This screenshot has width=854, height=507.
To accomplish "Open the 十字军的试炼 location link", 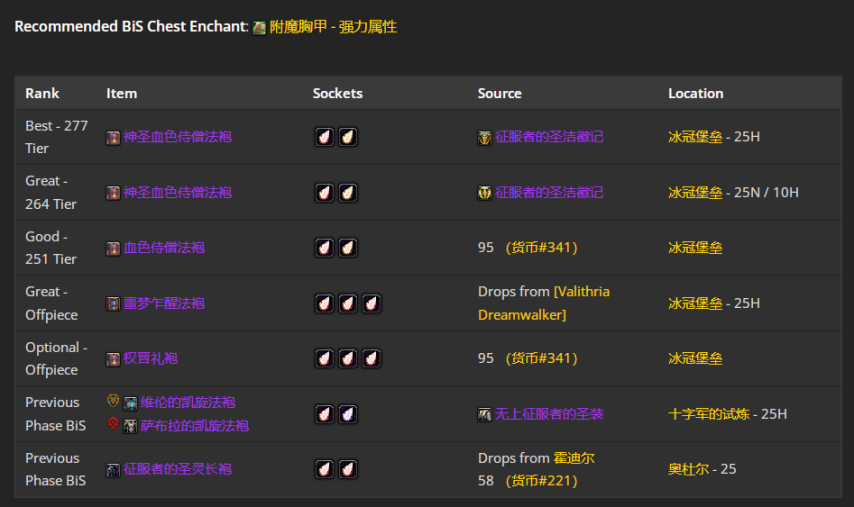I will [x=709, y=414].
